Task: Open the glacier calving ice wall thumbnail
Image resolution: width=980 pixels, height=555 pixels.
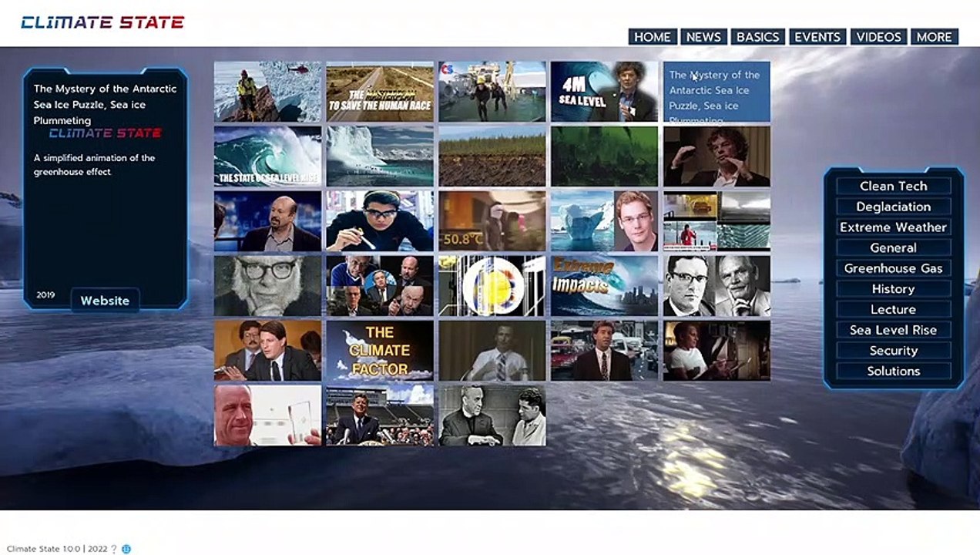Action: click(x=380, y=156)
